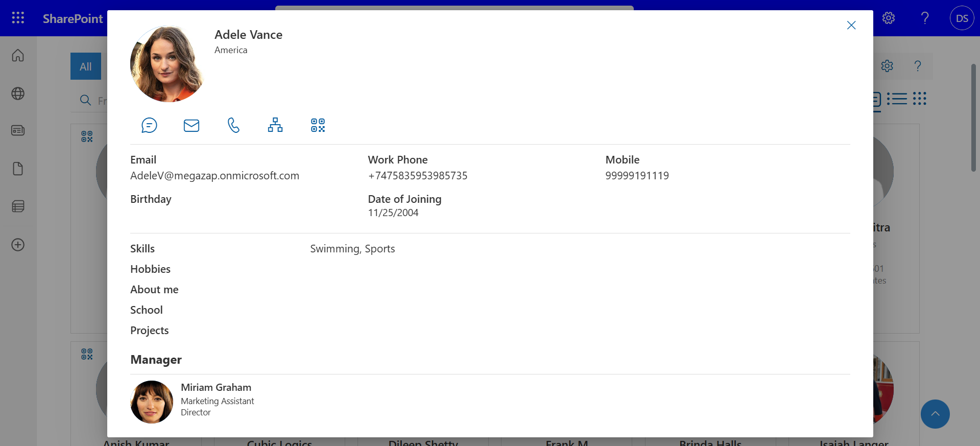Click the QR code icon on the second-row background card
Screen dimensions: 980x446
point(87,354)
